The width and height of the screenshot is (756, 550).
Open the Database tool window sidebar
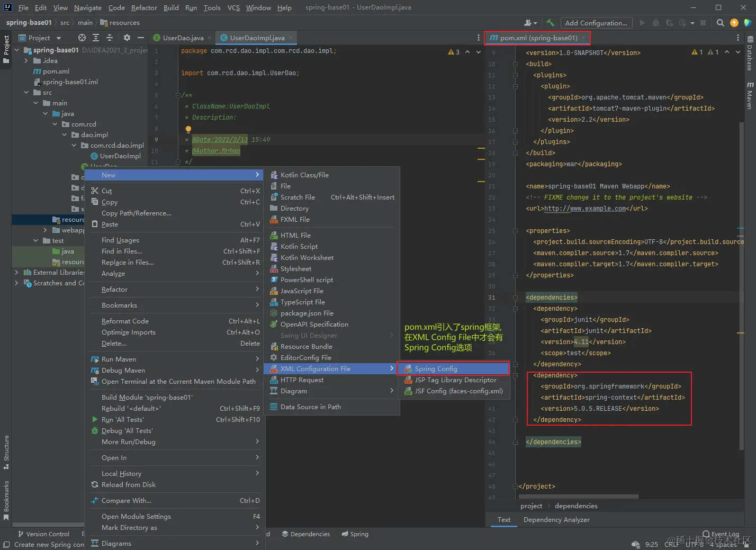(750, 54)
